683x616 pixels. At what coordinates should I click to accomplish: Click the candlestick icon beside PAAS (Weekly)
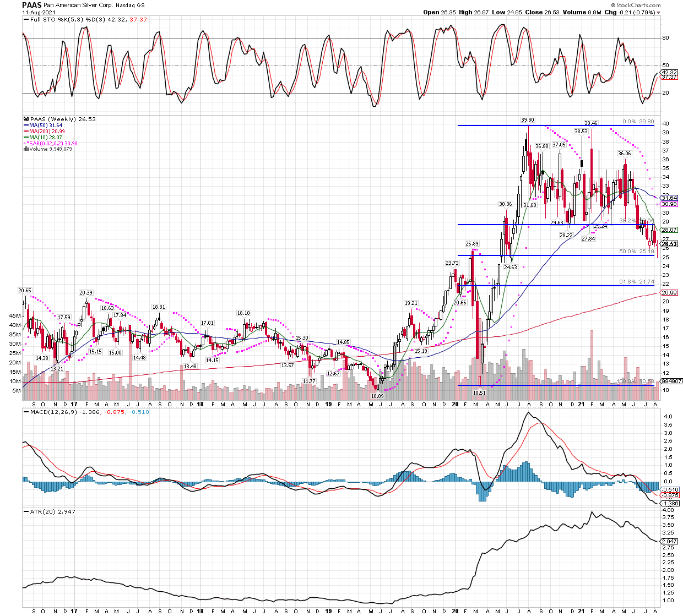pyautogui.click(x=26, y=119)
